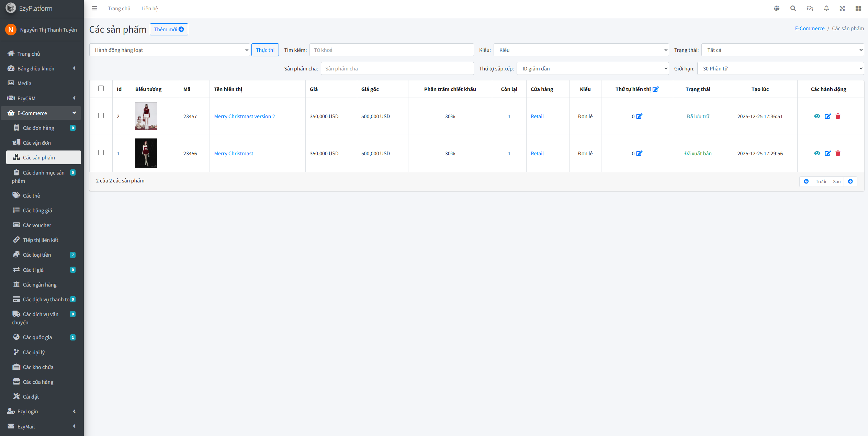Click the Từ khoá search input field
Viewport: 868px width, 436px height.
(391, 50)
